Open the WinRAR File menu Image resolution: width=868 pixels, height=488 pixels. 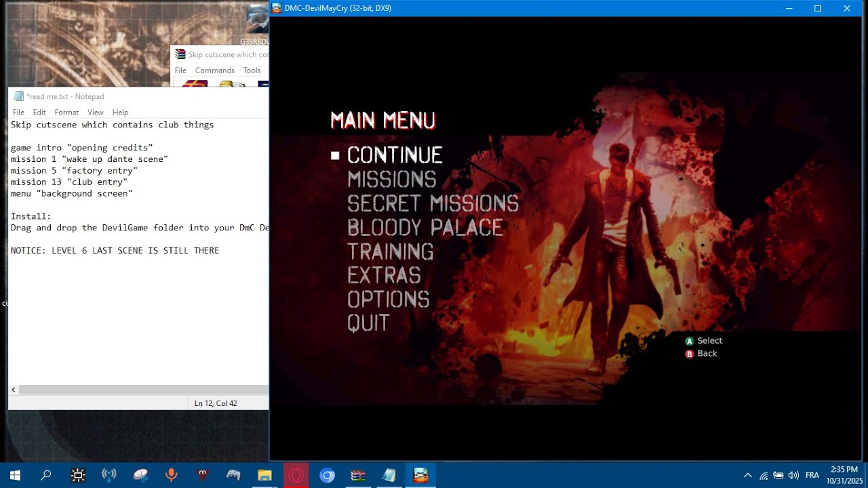[x=180, y=70]
